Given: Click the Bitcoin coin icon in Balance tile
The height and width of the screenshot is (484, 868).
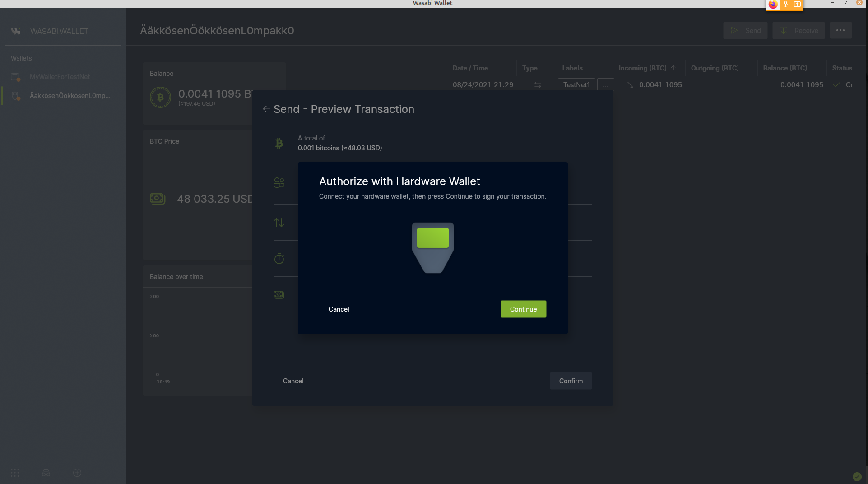Looking at the screenshot, I should [160, 97].
